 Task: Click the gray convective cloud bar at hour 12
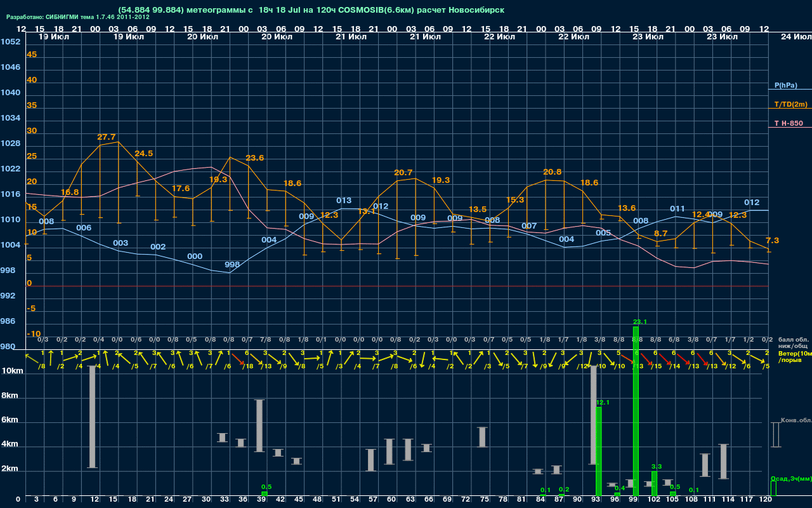tap(93, 417)
